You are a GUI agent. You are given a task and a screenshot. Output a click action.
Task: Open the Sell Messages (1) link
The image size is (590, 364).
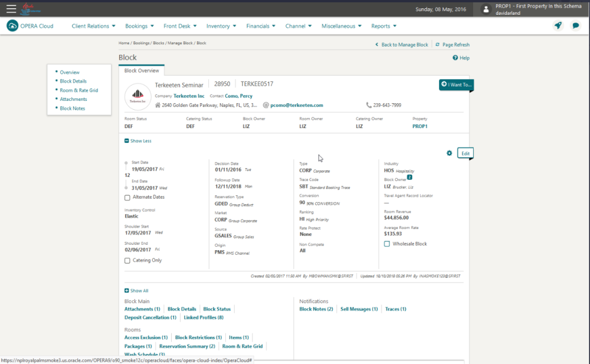click(359, 309)
